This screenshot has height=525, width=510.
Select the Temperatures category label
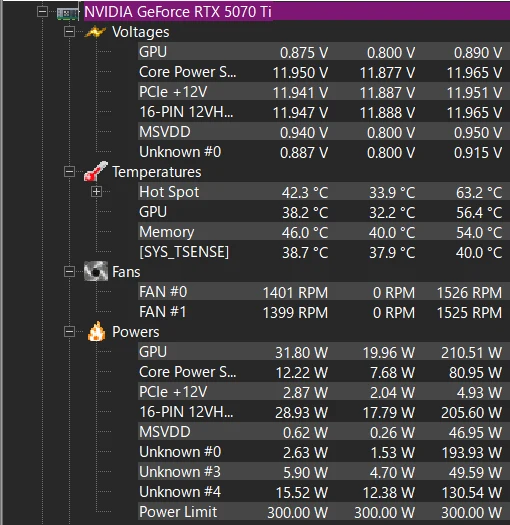point(157,172)
